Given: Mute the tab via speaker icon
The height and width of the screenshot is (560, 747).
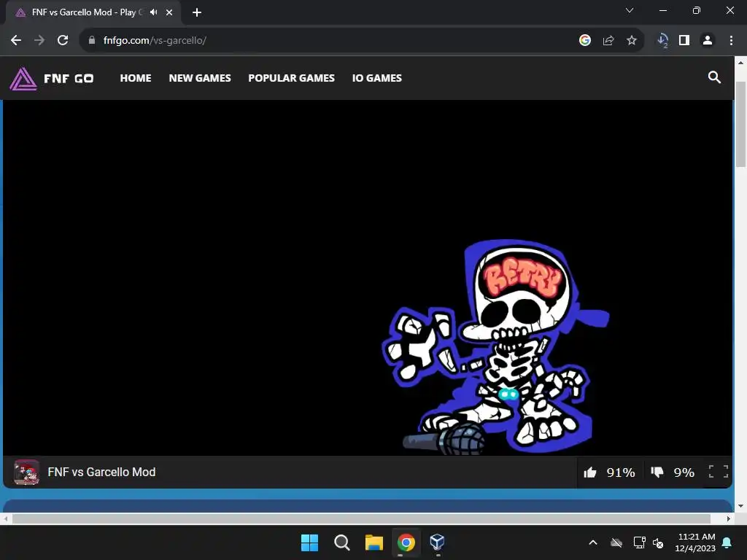Looking at the screenshot, I should [153, 12].
